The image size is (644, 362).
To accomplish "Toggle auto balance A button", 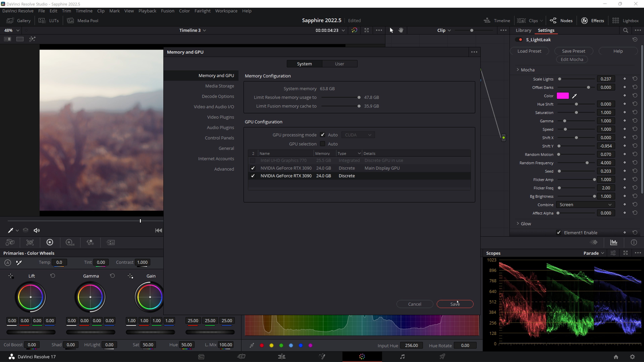I will [x=8, y=263].
